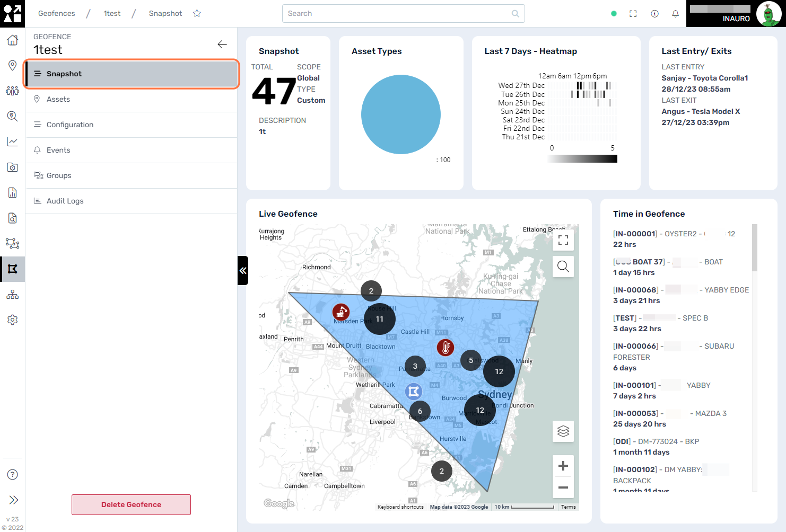This screenshot has width=786, height=532.
Task: Open the Audit Logs menu item
Action: 132,201
